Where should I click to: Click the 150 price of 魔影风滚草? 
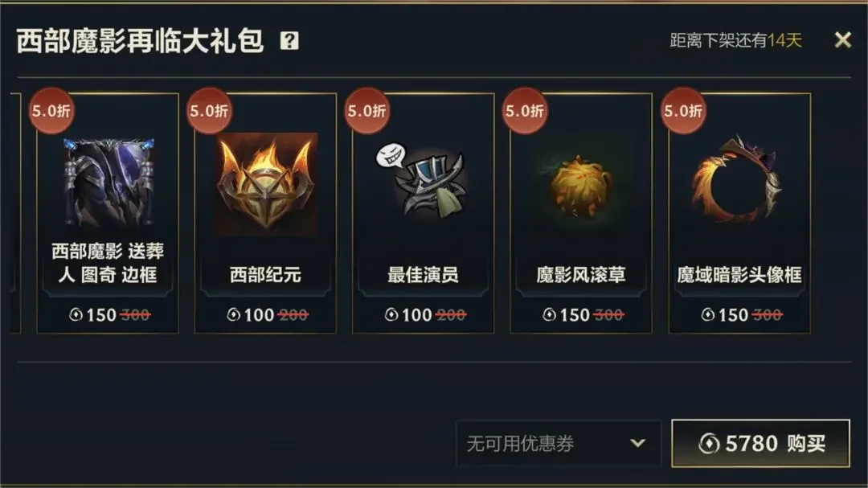tap(575, 315)
